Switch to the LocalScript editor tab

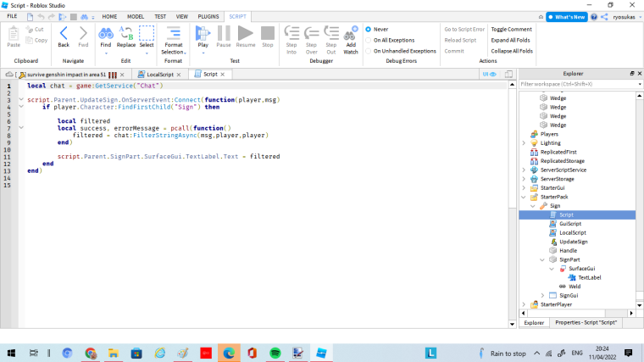pos(159,75)
